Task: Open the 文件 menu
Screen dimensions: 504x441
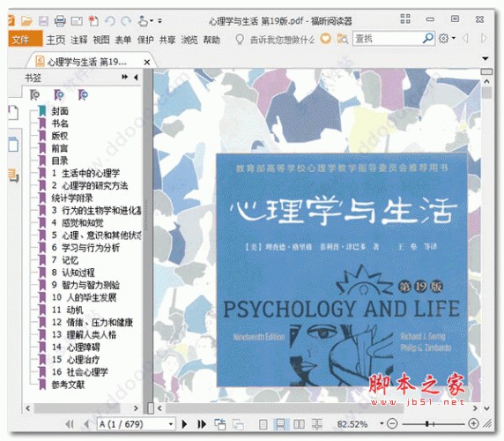Action: pos(25,39)
